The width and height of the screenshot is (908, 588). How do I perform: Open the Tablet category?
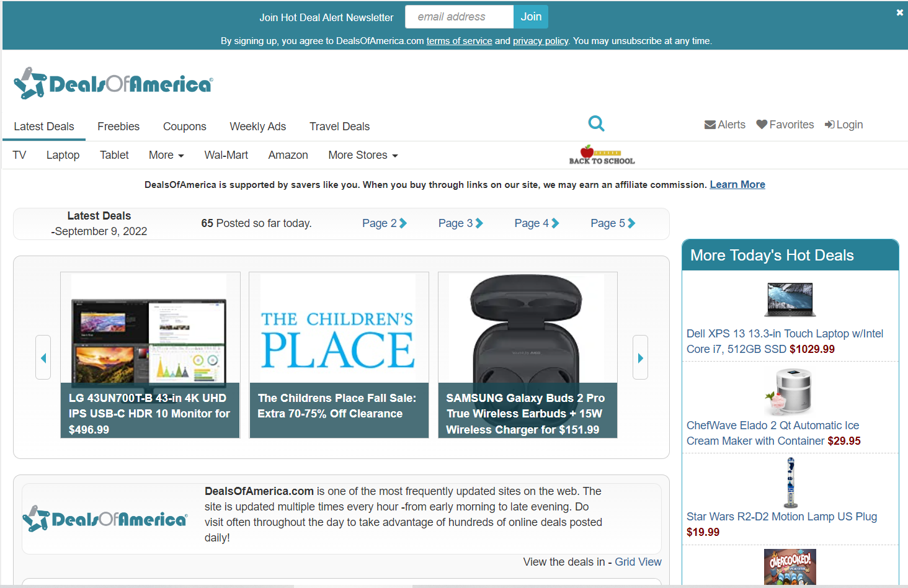coord(114,155)
